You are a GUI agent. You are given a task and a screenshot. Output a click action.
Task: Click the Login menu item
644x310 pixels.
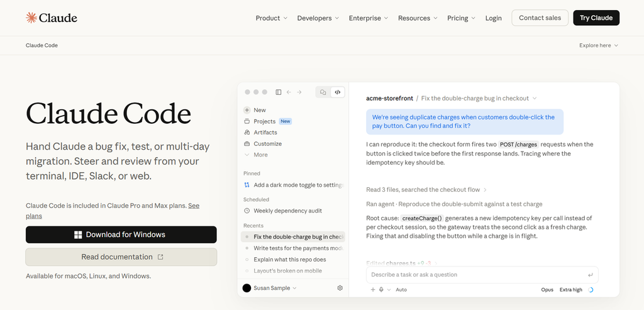pos(493,18)
